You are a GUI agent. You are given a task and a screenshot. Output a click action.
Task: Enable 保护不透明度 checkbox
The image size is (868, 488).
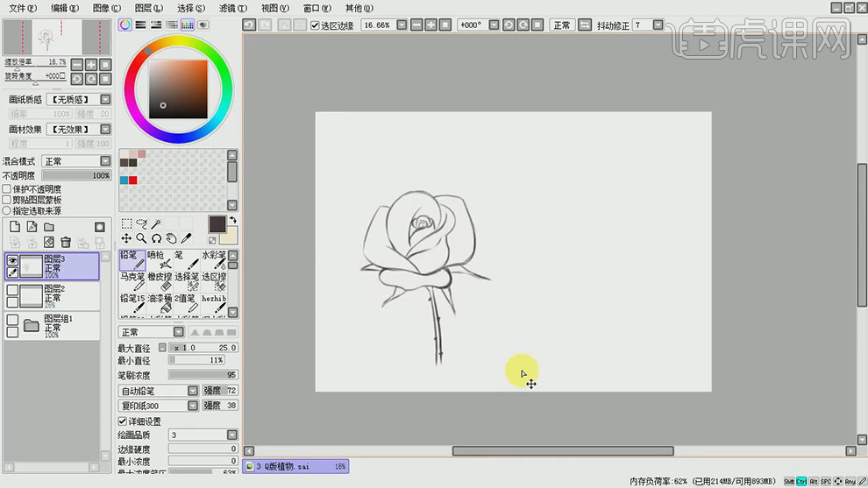point(7,188)
